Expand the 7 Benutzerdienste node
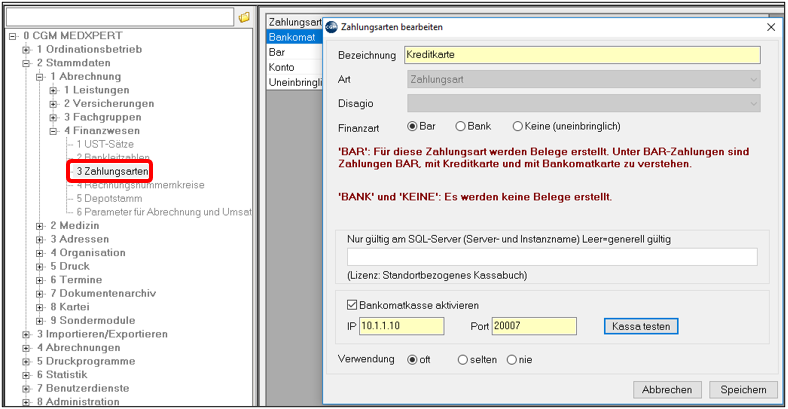Viewport: 788px width, 409px height. 26,389
